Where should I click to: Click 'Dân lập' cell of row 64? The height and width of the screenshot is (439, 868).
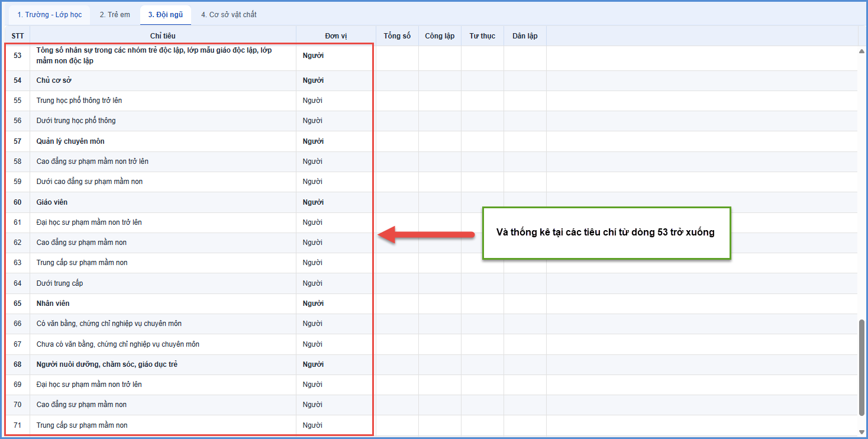(525, 283)
